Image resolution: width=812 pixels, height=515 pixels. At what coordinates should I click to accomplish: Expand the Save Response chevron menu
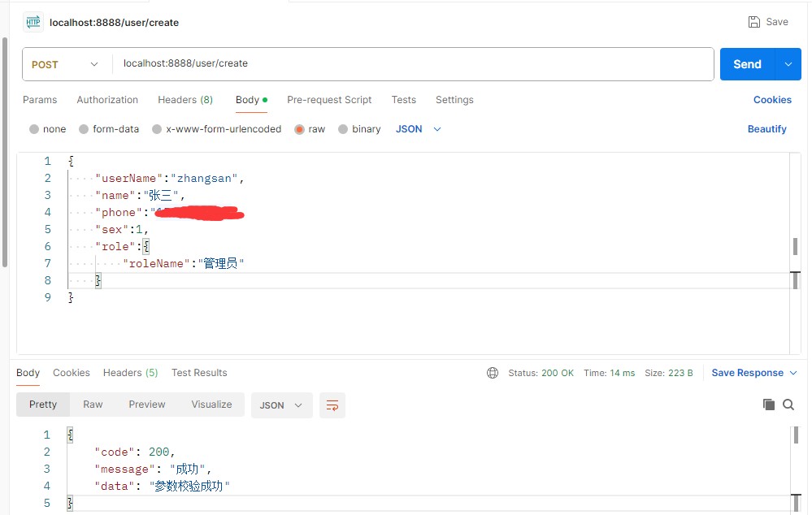tap(793, 373)
